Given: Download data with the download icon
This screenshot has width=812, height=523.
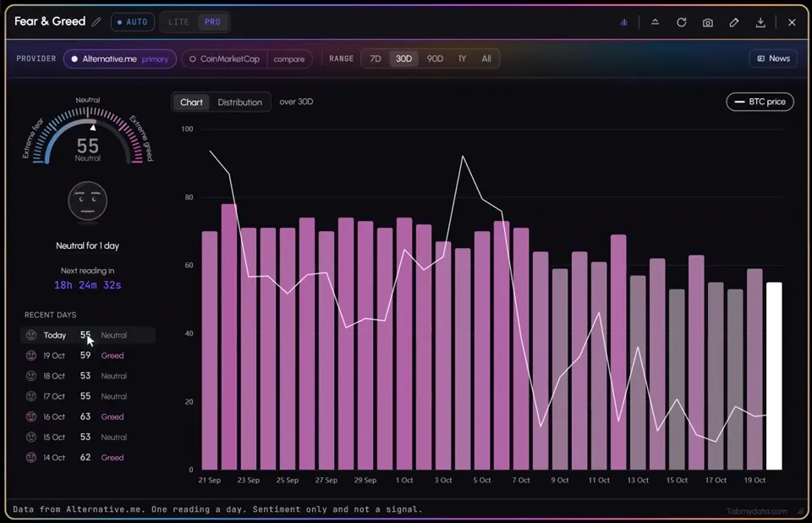Looking at the screenshot, I should pos(760,22).
